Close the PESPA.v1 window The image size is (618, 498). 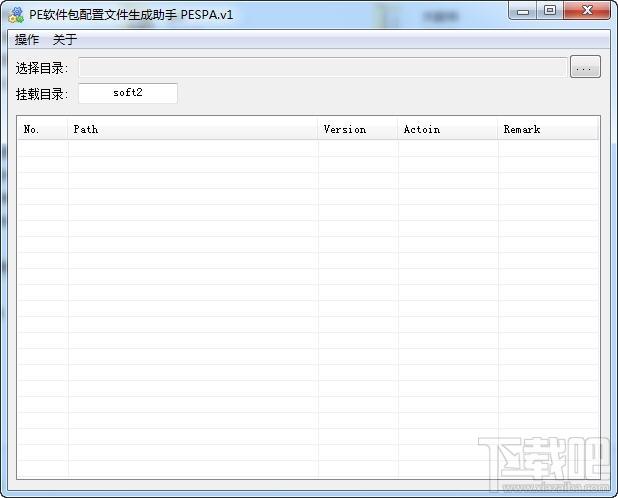pos(587,10)
